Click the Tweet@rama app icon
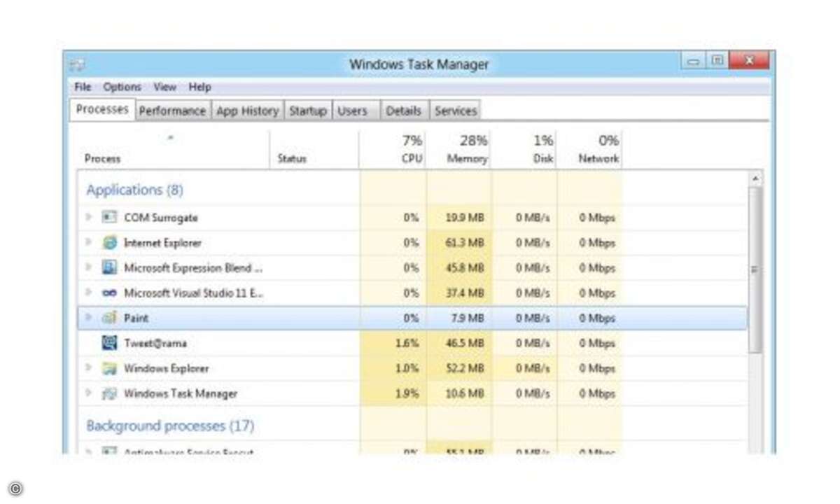 [109, 343]
